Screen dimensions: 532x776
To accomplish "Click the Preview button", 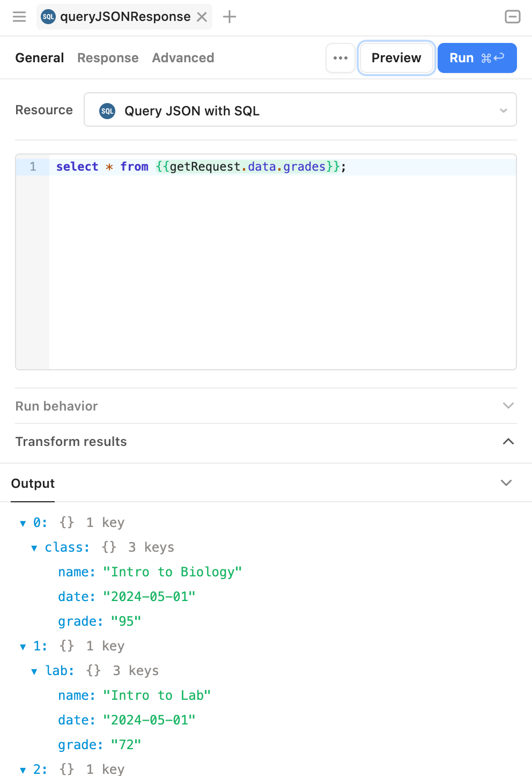I will pos(396,58).
